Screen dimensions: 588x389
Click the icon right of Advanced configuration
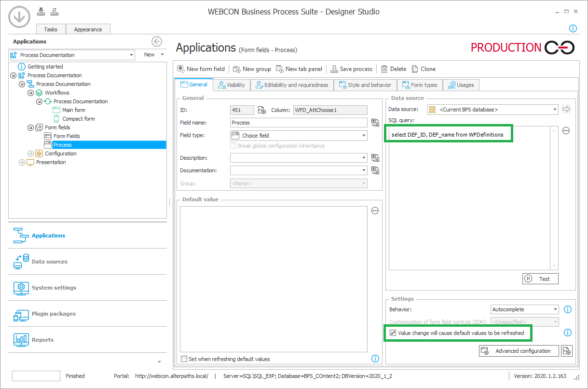(567, 351)
